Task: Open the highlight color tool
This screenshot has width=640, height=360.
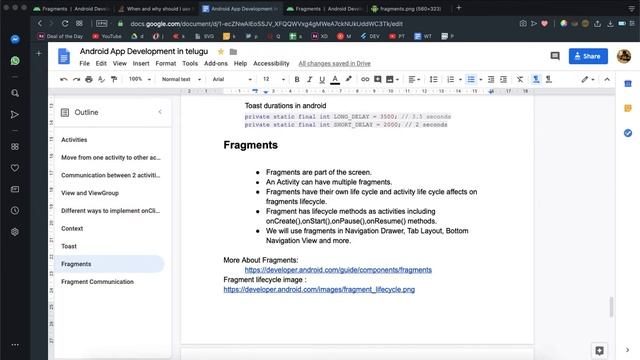Action: pos(348,79)
